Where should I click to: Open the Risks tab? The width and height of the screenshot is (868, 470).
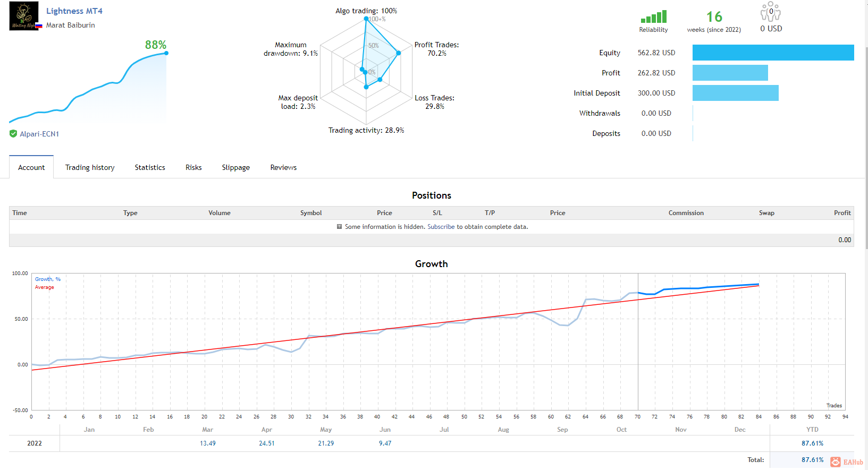pos(193,167)
